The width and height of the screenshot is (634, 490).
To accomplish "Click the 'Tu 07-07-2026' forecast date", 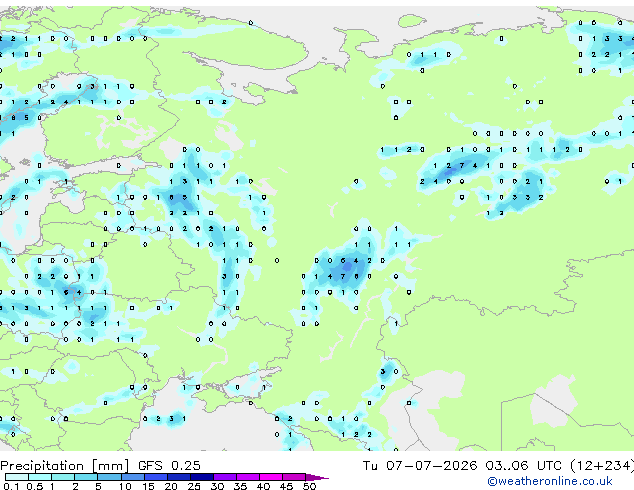I will coord(419,466).
